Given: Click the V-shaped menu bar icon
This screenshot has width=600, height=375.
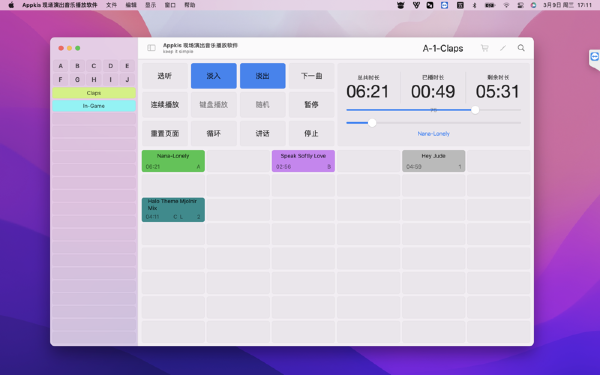Looking at the screenshot, I should (416, 5).
